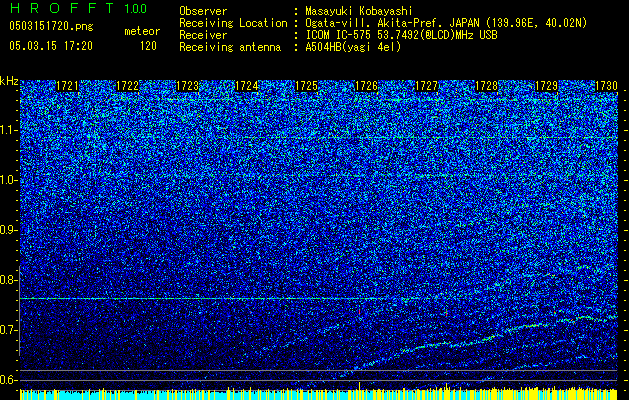Click the 1721 time marker
Screen dimensions: 629x400
67,86
